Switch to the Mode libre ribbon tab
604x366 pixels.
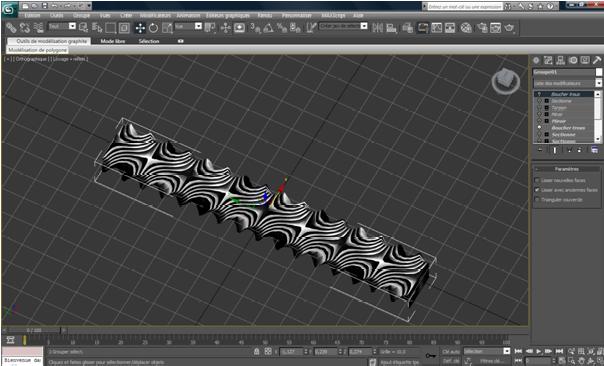[112, 41]
